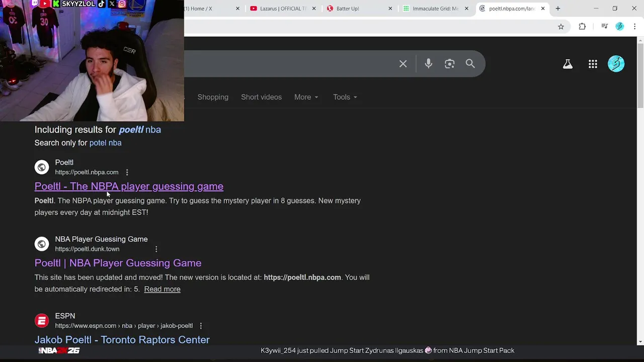Open the Chrome profile icon in toolbar
This screenshot has width=644, height=362.
point(620,27)
